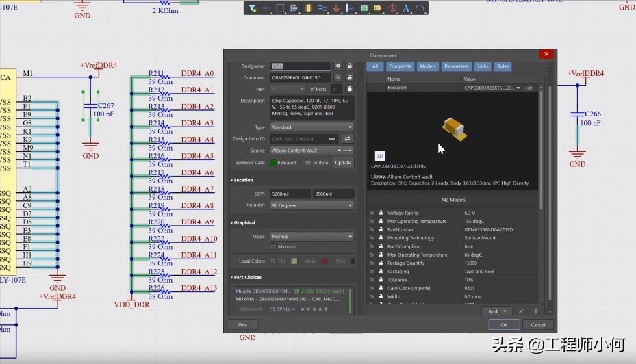Image resolution: width=636 pixels, height=364 pixels.
Task: Toggle the part lock icon
Action: (x=350, y=89)
